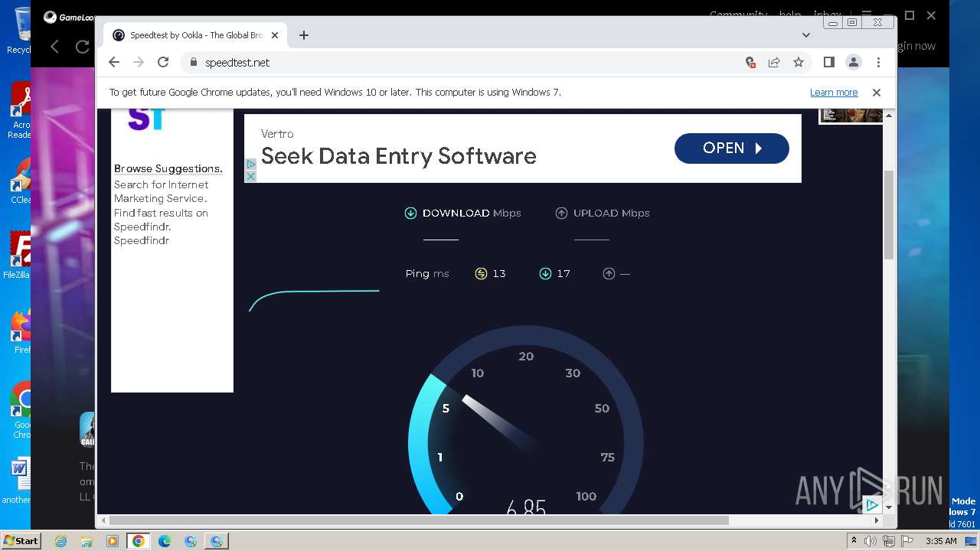Click the Ping ms label
Image resolution: width=980 pixels, height=551 pixels.
pyautogui.click(x=427, y=274)
